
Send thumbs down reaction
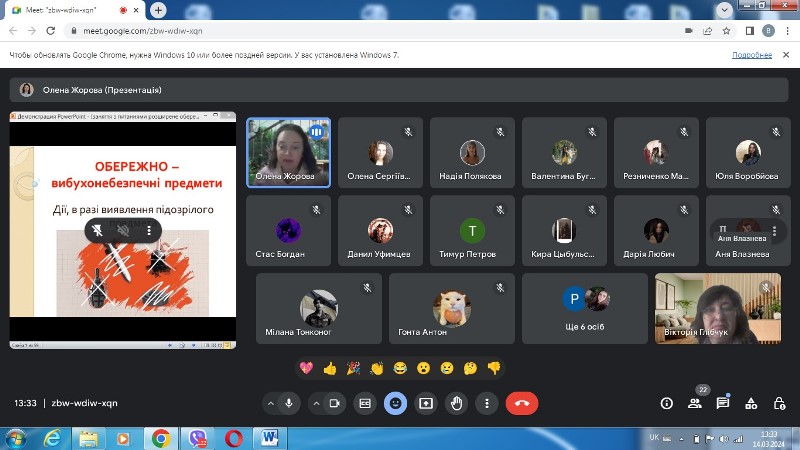tap(494, 368)
